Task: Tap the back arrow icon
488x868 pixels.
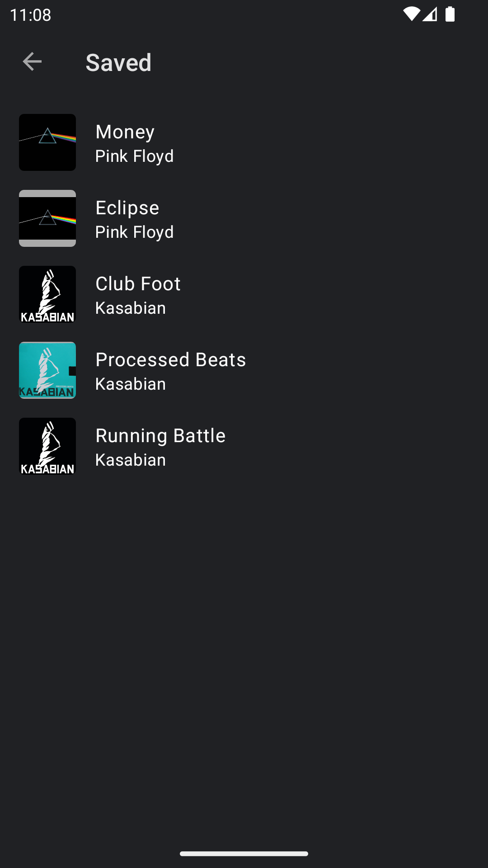Action: click(32, 61)
